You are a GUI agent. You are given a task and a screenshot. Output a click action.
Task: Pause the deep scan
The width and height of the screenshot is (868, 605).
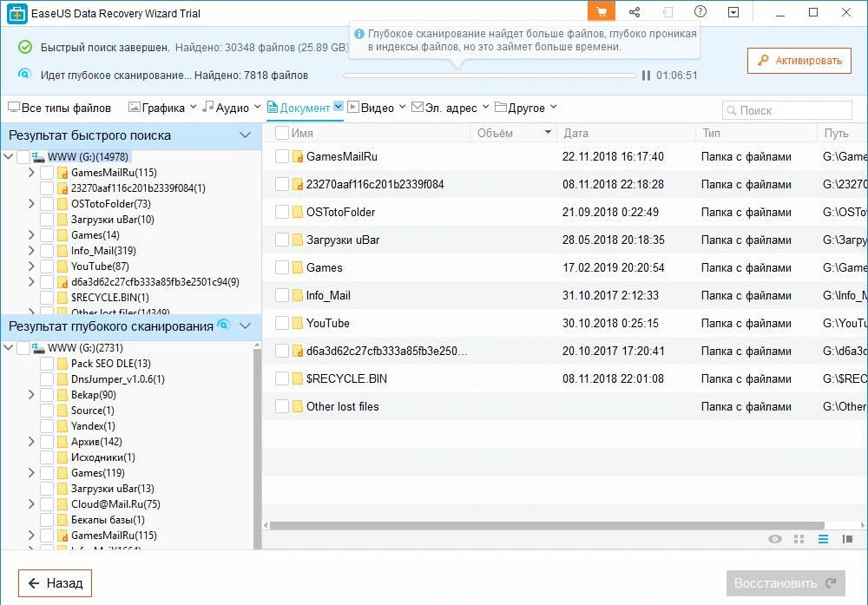(646, 76)
